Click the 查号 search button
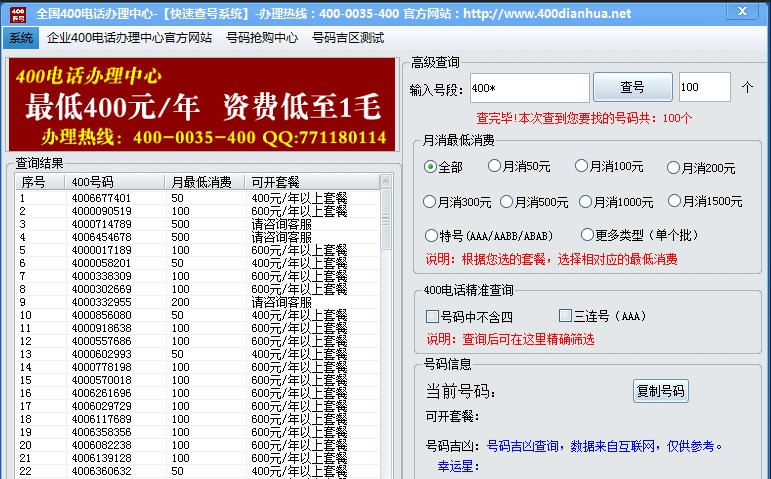 click(x=632, y=87)
